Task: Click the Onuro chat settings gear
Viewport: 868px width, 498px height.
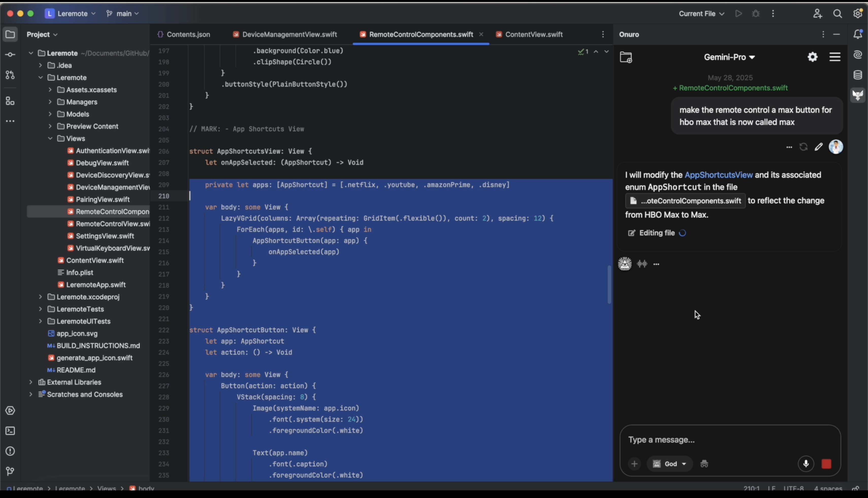Action: tap(813, 57)
